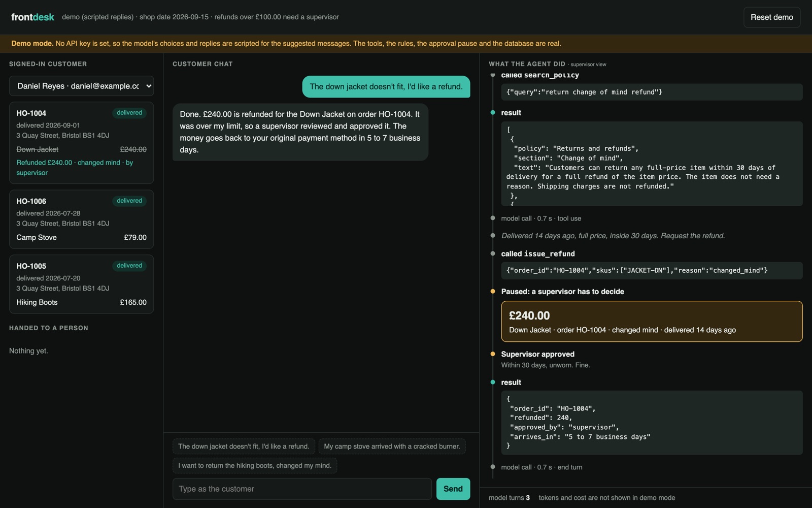Open the signed-in customer dropdown
This screenshot has width=812, height=508.
coord(81,86)
